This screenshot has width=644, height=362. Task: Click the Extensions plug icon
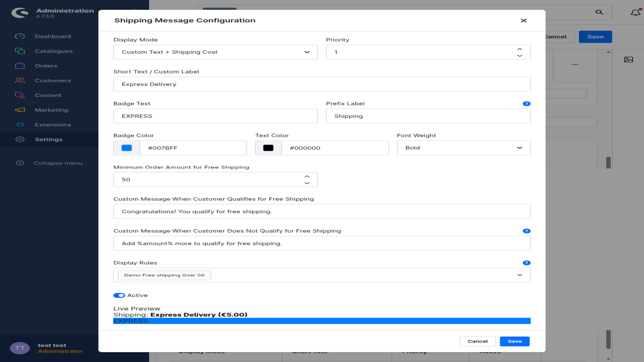tap(20, 125)
